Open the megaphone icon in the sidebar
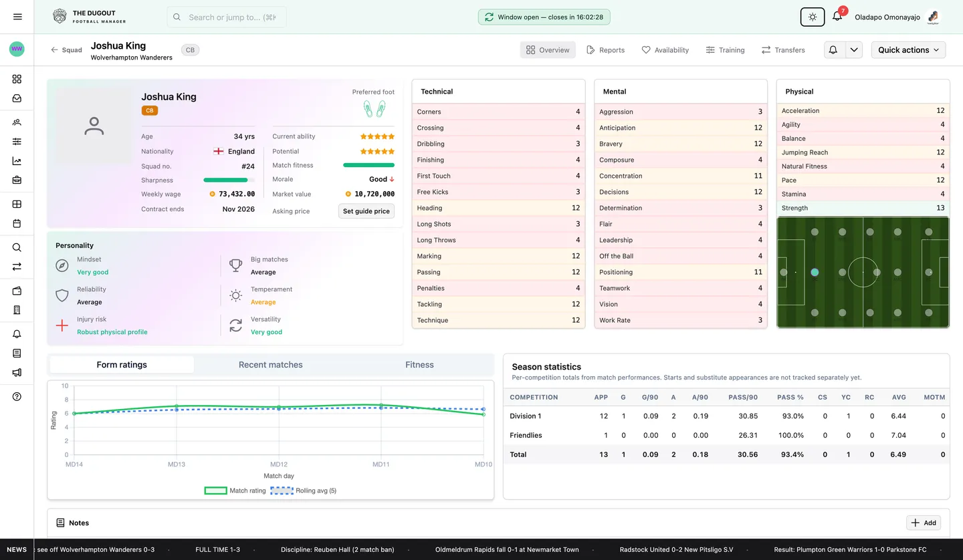Viewport: 963px width, 560px height. click(x=17, y=373)
